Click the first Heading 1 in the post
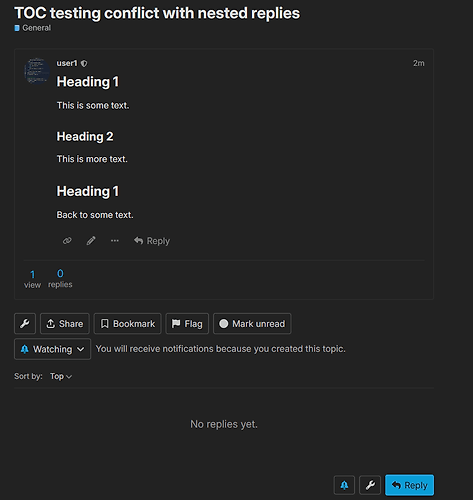Image resolution: width=473 pixels, height=500 pixels. (x=88, y=82)
